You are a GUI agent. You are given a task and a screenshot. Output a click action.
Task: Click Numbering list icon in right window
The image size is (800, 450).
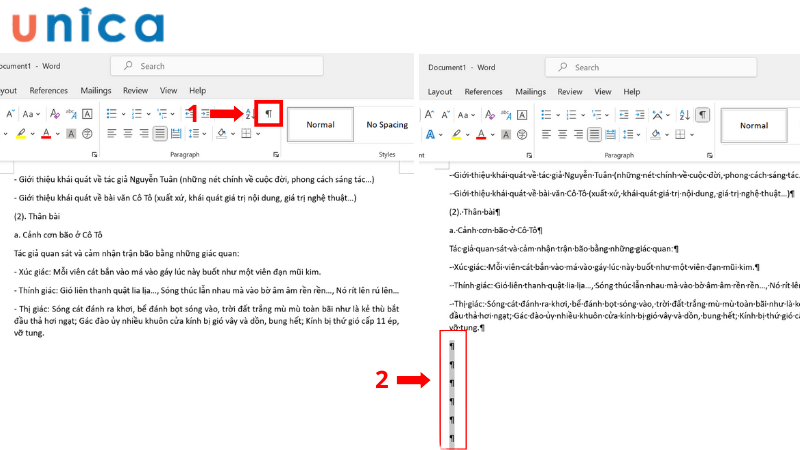coord(571,115)
